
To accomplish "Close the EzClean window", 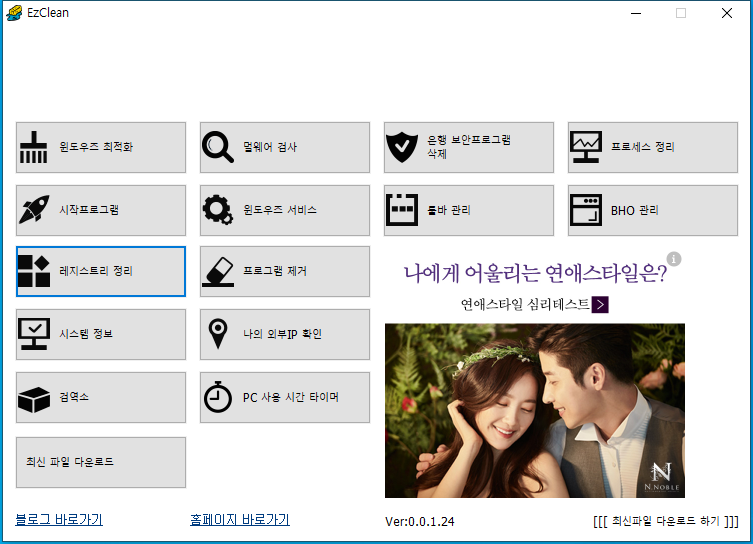I will click(727, 13).
